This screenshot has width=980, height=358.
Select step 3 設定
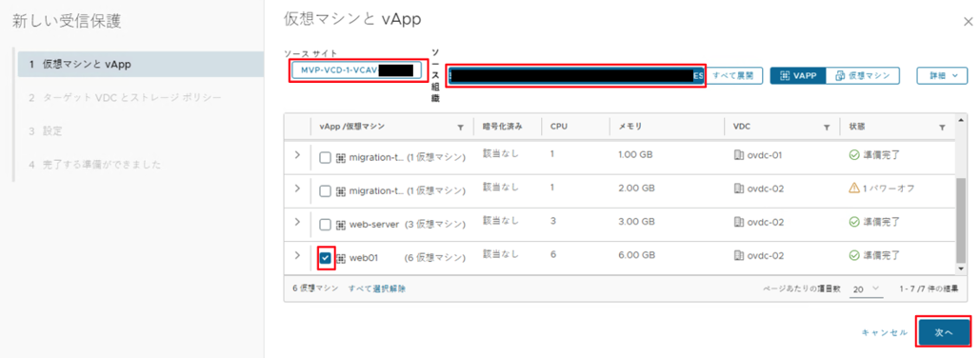[45, 131]
